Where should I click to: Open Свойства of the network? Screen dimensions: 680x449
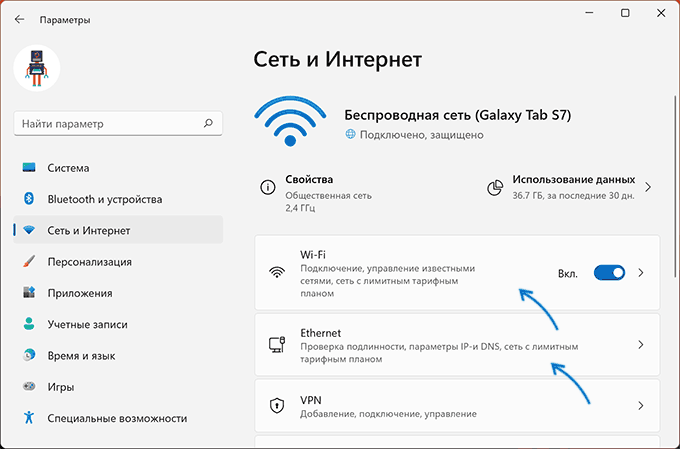316,193
